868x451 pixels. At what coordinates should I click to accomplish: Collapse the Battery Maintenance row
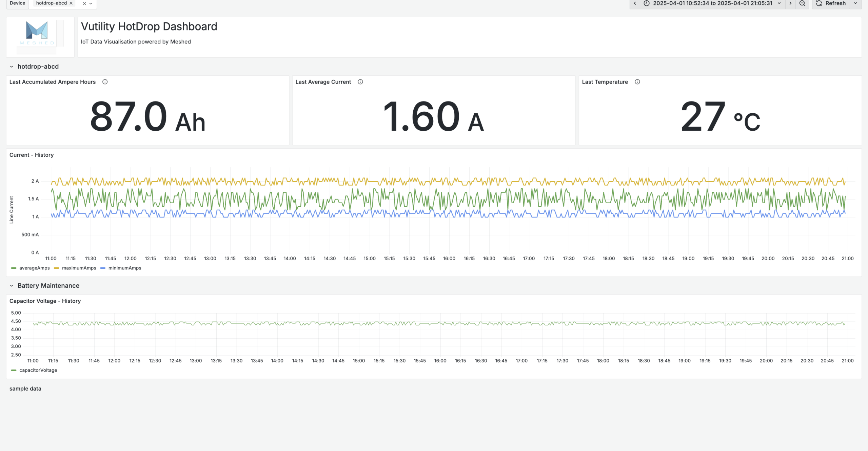12,286
